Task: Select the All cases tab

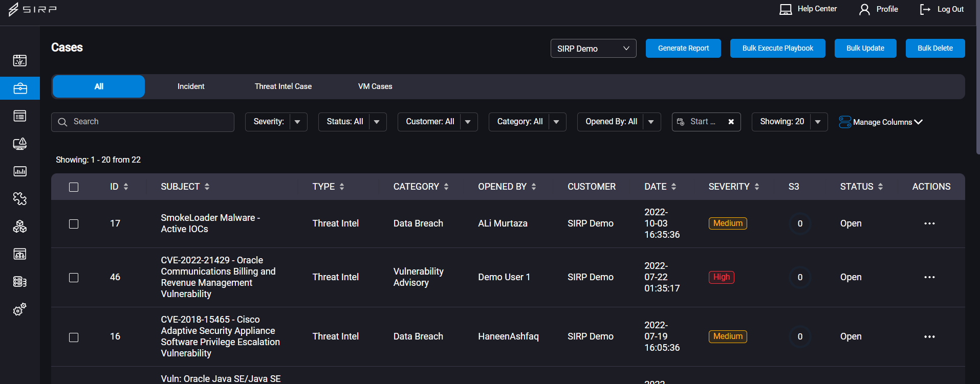Action: [99, 86]
